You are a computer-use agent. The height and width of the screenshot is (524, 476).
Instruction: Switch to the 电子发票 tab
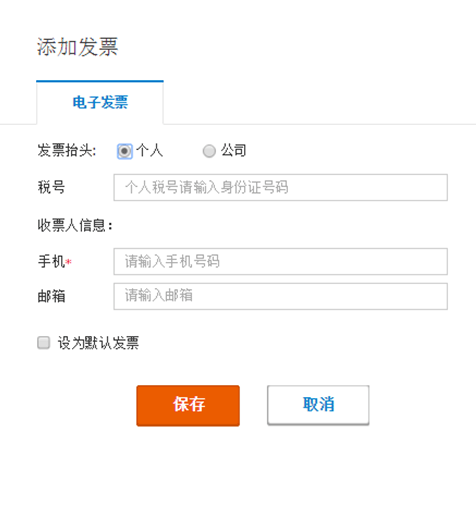(100, 102)
